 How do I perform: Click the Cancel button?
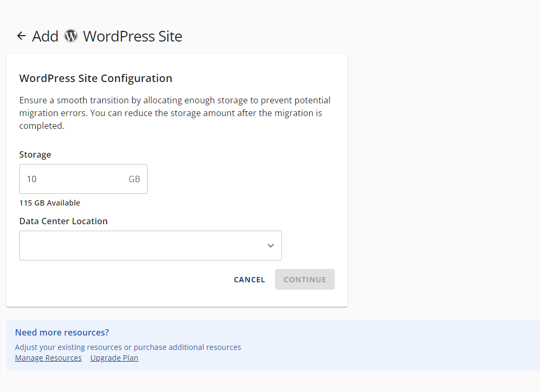[249, 279]
